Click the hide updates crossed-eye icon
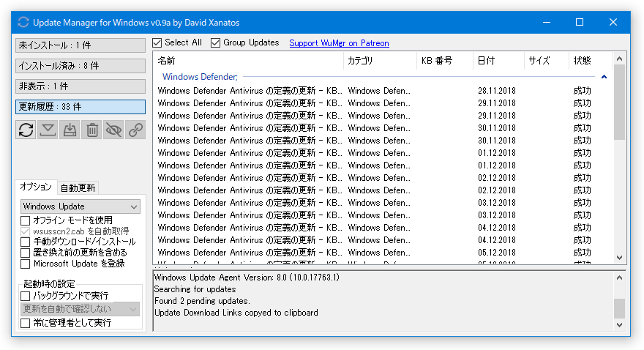Image resolution: width=644 pixels, height=350 pixels. (113, 130)
